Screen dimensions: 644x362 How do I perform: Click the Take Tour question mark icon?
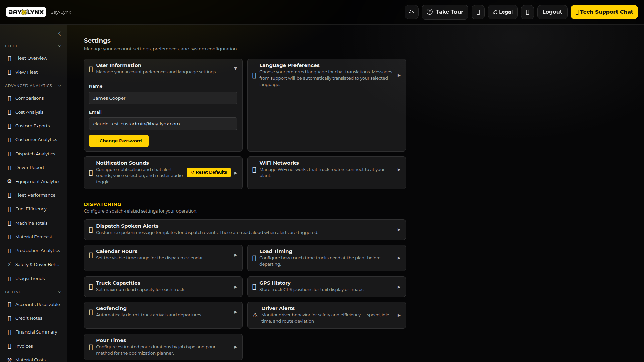tap(429, 12)
